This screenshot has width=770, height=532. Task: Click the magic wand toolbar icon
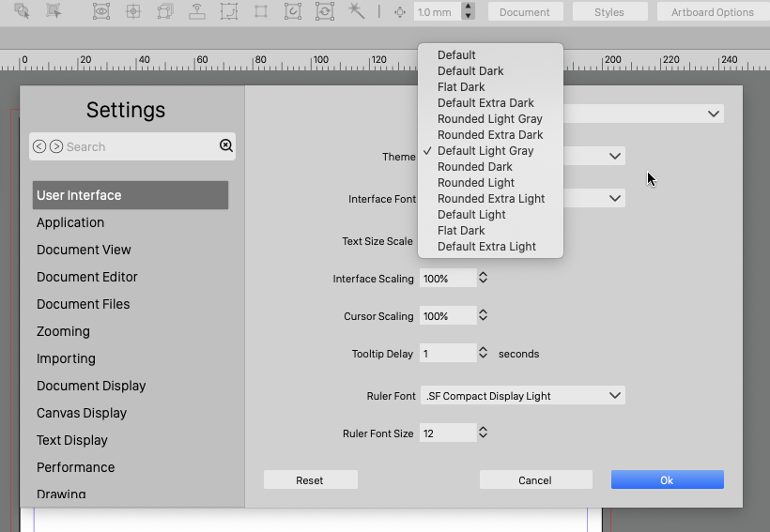coord(356,11)
